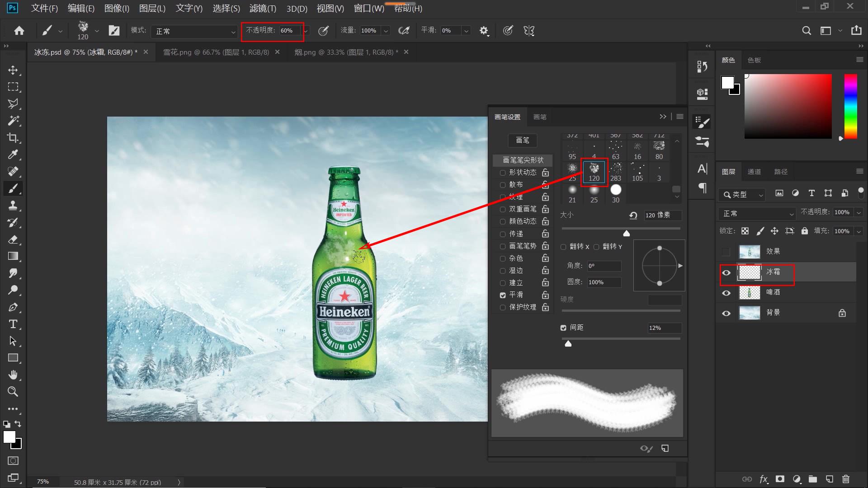Screen dimensions: 868x488
Task: Click the 画笔 button in brush settings
Action: pos(523,140)
